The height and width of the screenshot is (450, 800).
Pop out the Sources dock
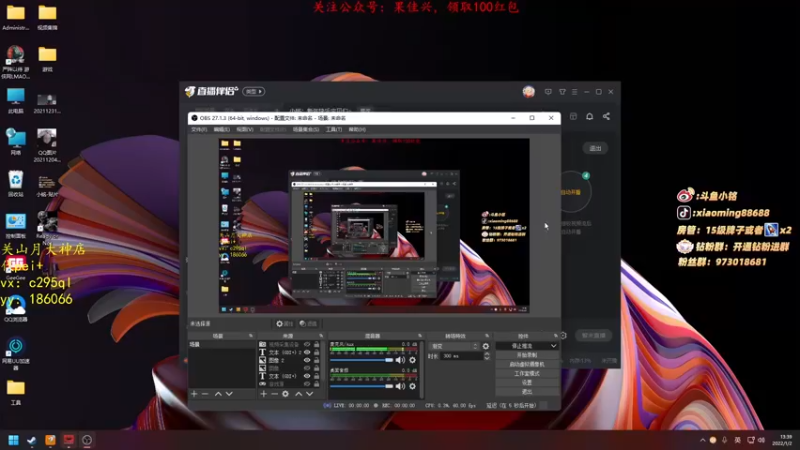click(x=321, y=336)
